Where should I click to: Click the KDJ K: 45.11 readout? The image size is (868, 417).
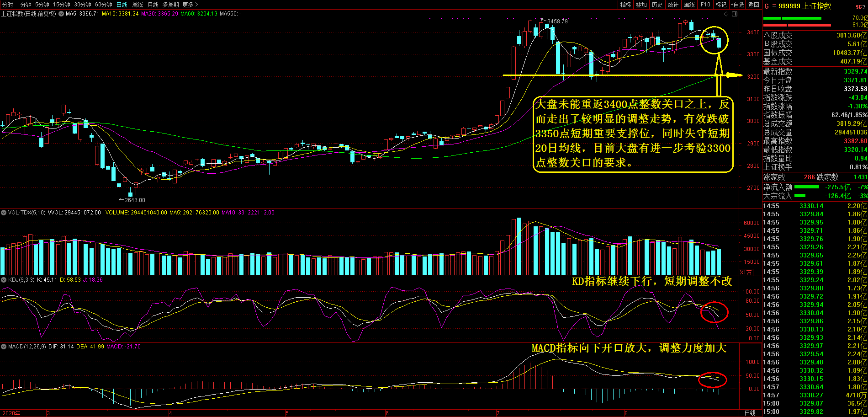(x=47, y=280)
